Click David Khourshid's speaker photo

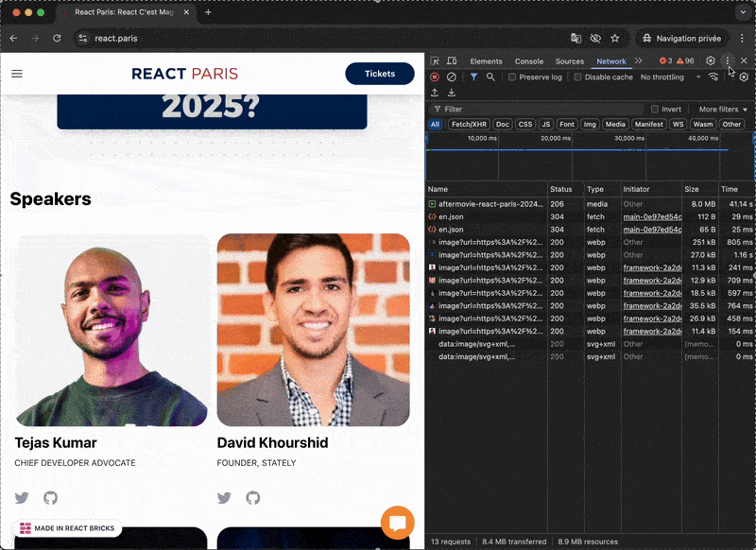(x=314, y=330)
